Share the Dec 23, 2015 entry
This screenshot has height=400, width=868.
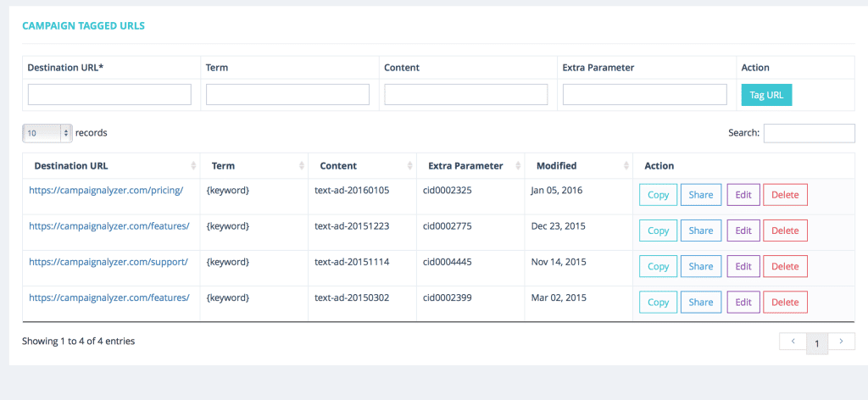tap(700, 231)
